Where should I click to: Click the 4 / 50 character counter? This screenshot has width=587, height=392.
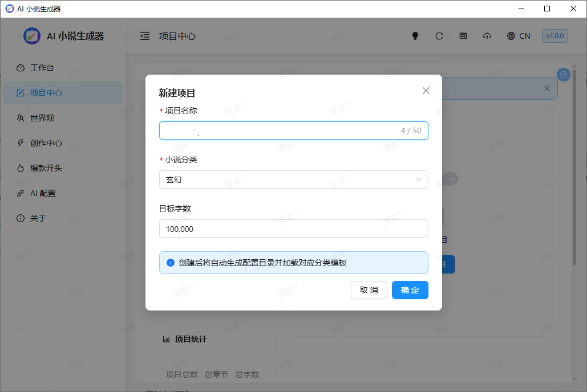[411, 130]
